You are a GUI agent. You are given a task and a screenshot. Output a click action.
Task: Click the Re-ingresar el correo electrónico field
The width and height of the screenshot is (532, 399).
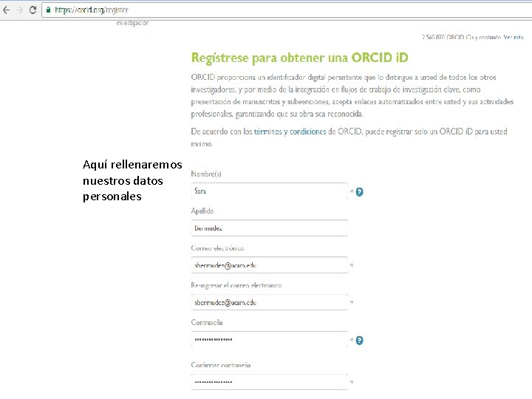point(270,302)
